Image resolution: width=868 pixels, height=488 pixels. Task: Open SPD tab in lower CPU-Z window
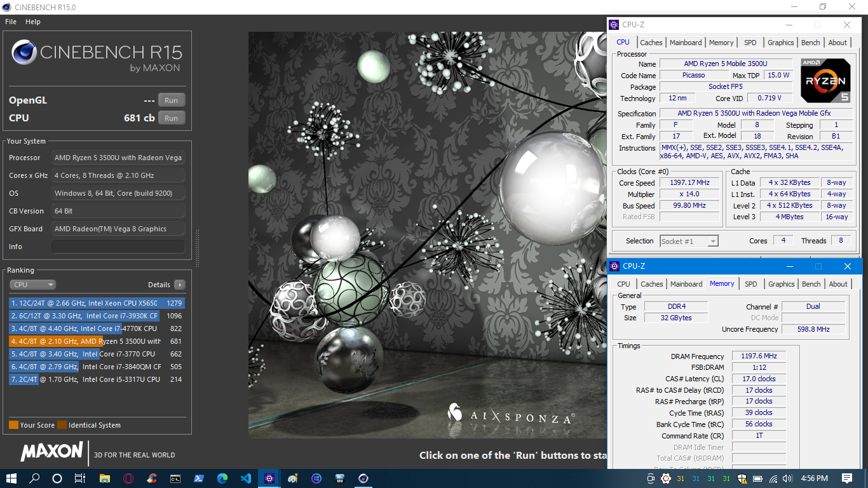(751, 284)
